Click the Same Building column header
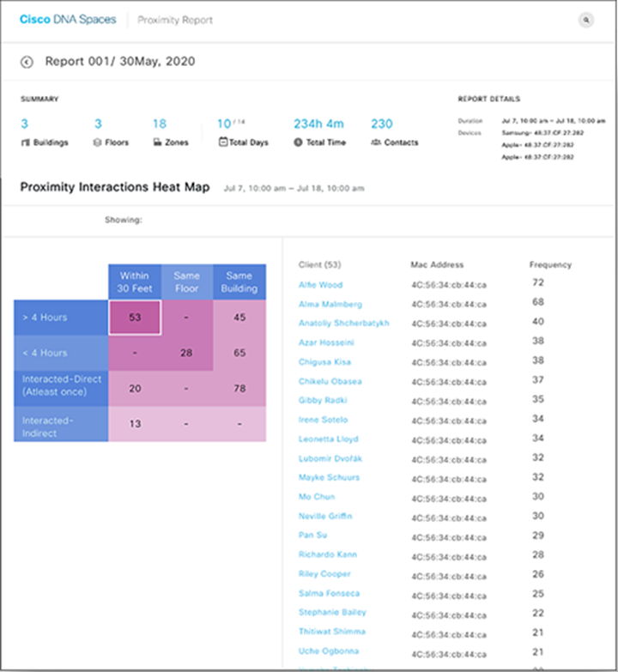The height and width of the screenshot is (672, 618). [x=239, y=282]
